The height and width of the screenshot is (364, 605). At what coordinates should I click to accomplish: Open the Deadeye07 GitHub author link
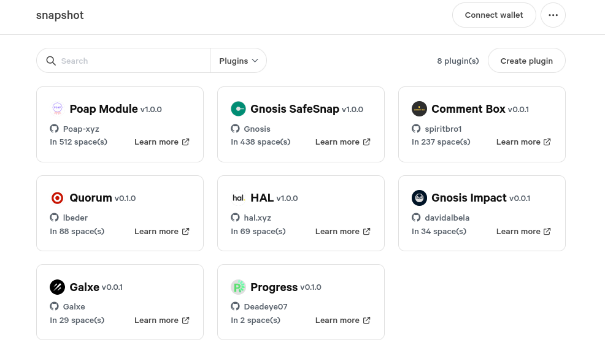click(x=265, y=306)
